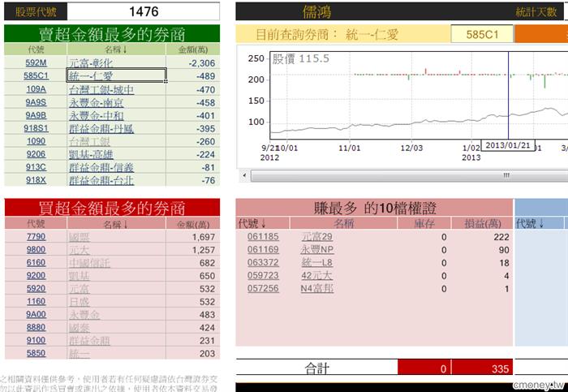The image size is (568, 392).
Task: Open warrant name 元富29
Action: click(317, 237)
